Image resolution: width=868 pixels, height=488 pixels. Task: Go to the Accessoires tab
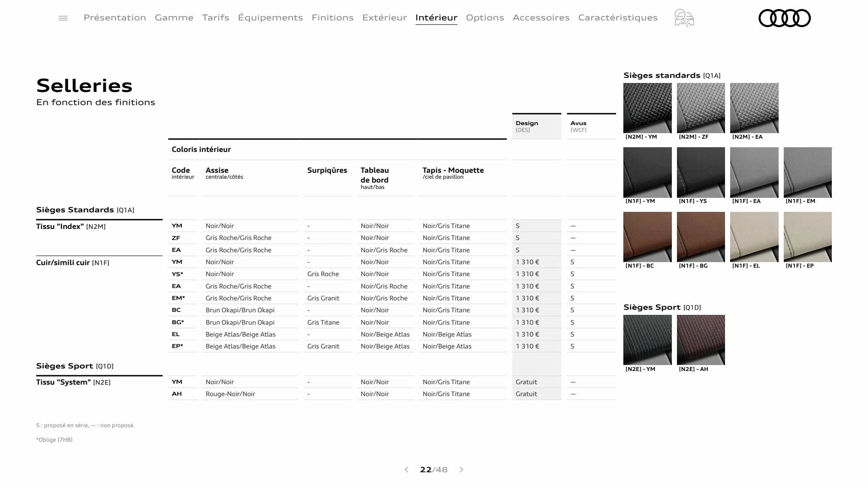pos(541,17)
